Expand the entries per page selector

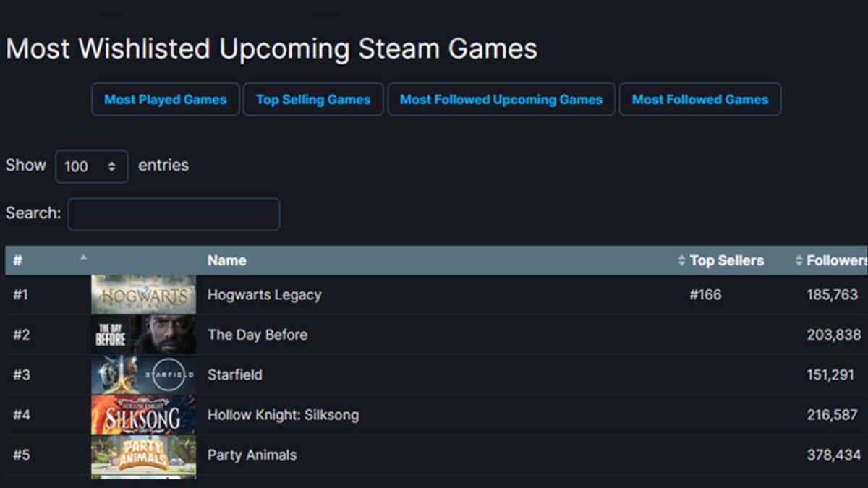coord(91,166)
